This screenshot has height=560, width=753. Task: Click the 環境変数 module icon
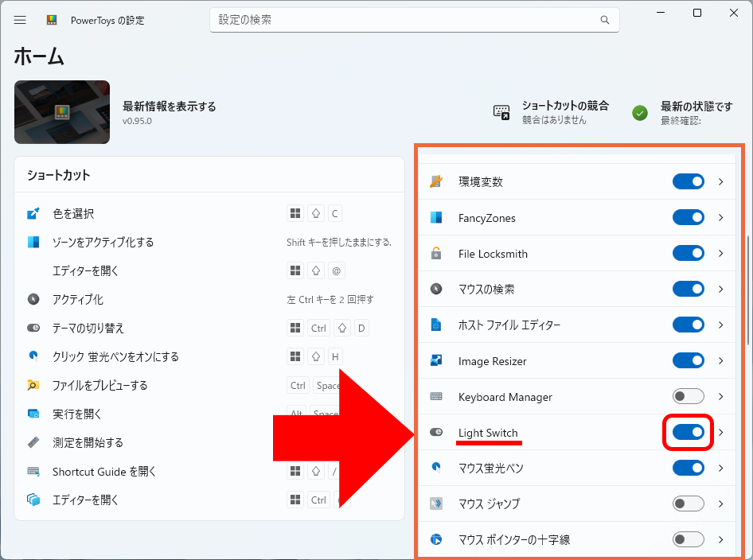pos(436,181)
